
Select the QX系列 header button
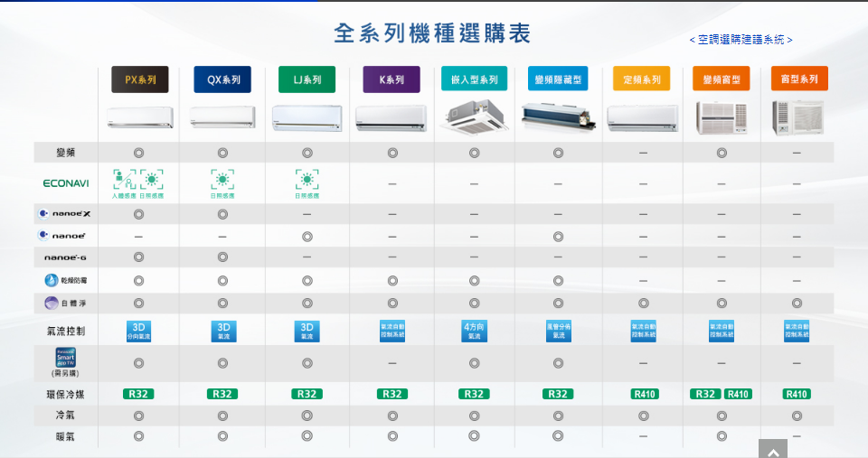tap(222, 79)
